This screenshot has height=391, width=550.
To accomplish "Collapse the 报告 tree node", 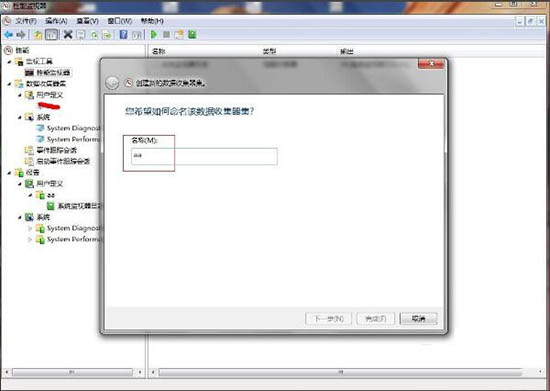I will point(9,173).
